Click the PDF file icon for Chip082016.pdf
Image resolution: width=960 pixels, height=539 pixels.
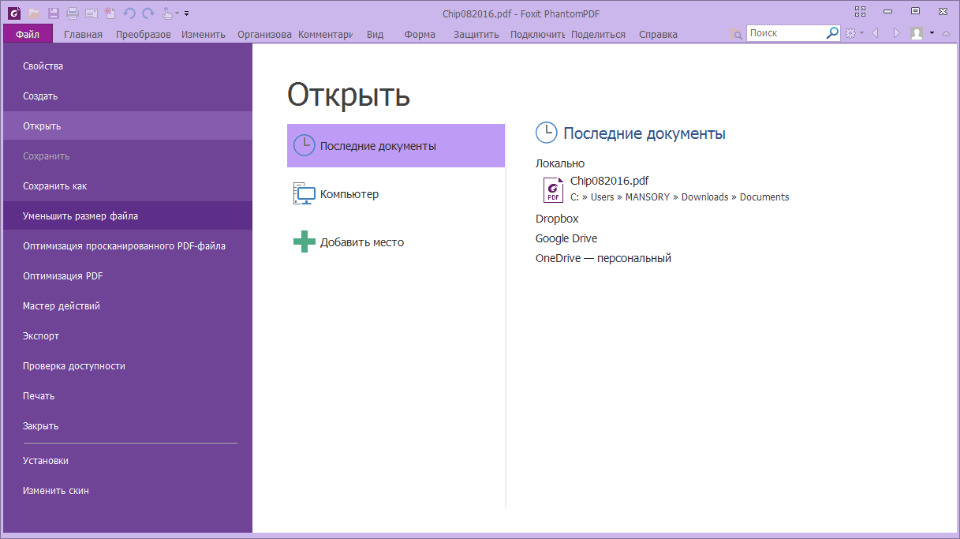553,190
